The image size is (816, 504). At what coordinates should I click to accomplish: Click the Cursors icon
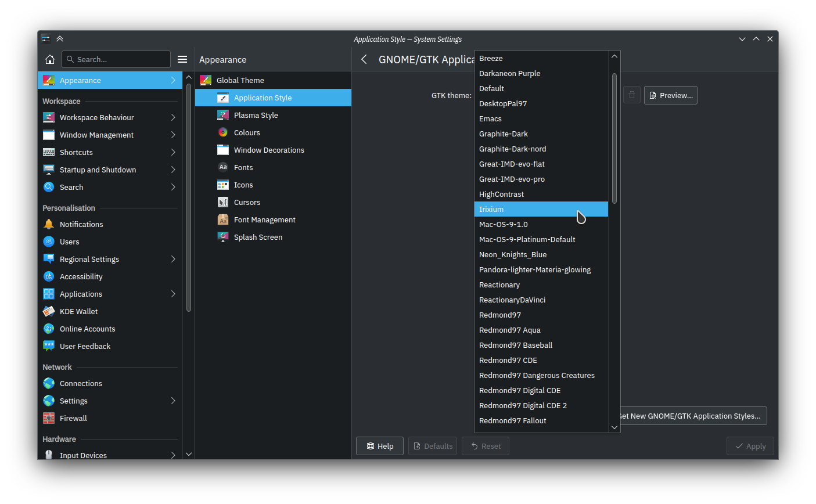click(x=223, y=202)
